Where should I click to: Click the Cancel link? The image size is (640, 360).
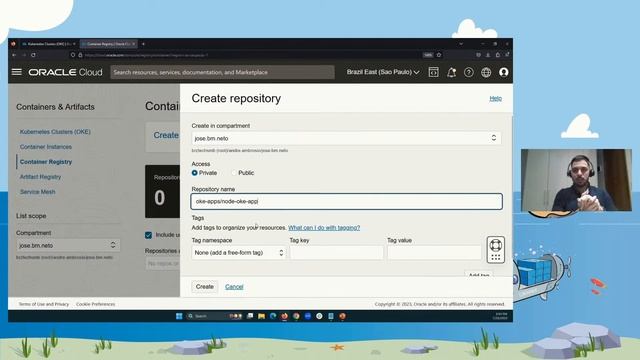pos(234,287)
